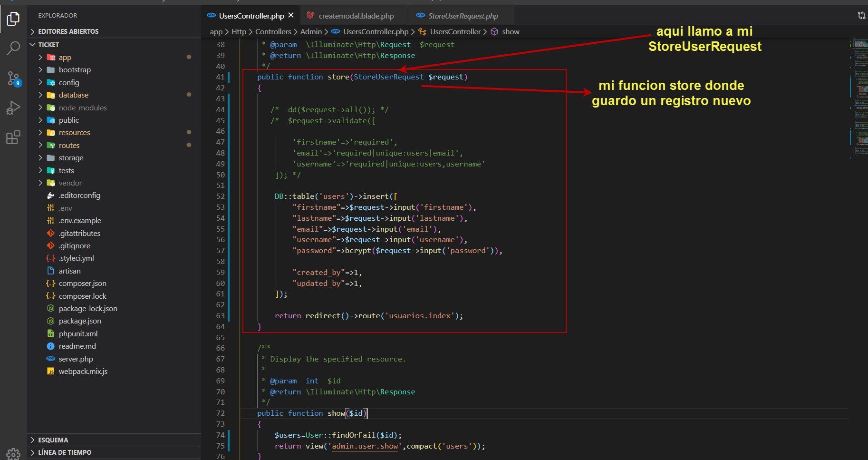Expand the app folder
Image resolution: width=868 pixels, height=460 pixels.
(114, 57)
